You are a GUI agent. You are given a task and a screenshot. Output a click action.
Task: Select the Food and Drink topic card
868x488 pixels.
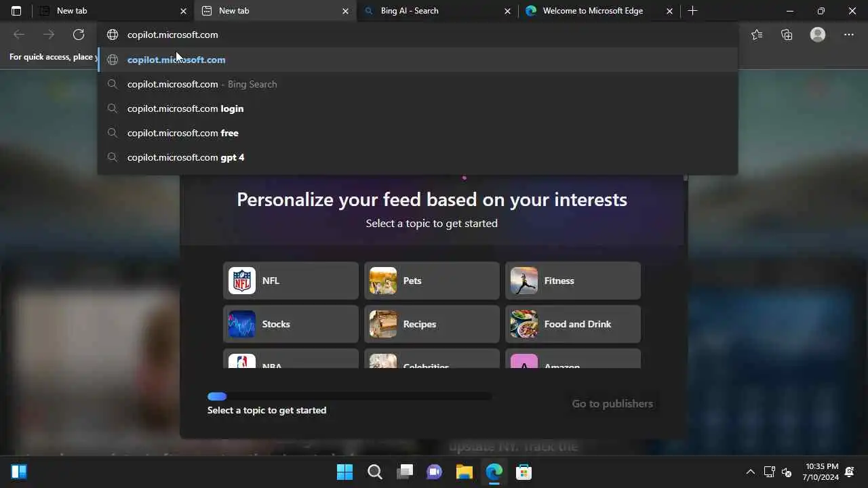coord(573,324)
